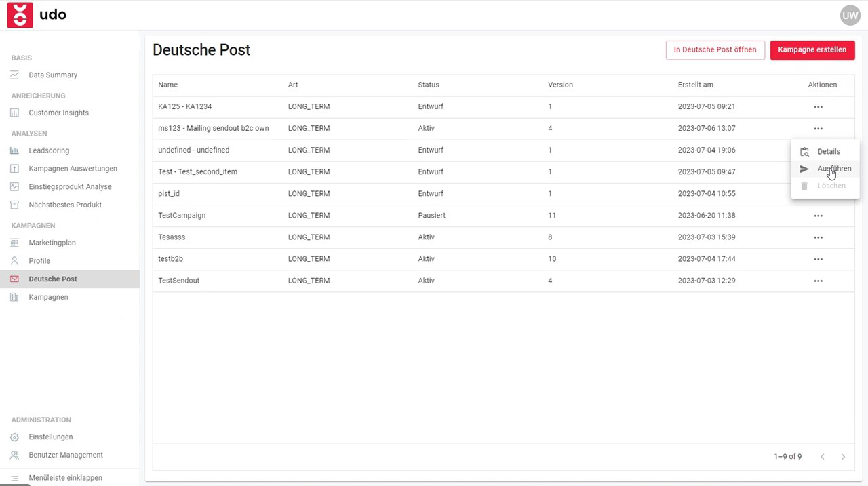
Task: Open actions menu for ms123 Mailing sendout row
Action: 818,128
